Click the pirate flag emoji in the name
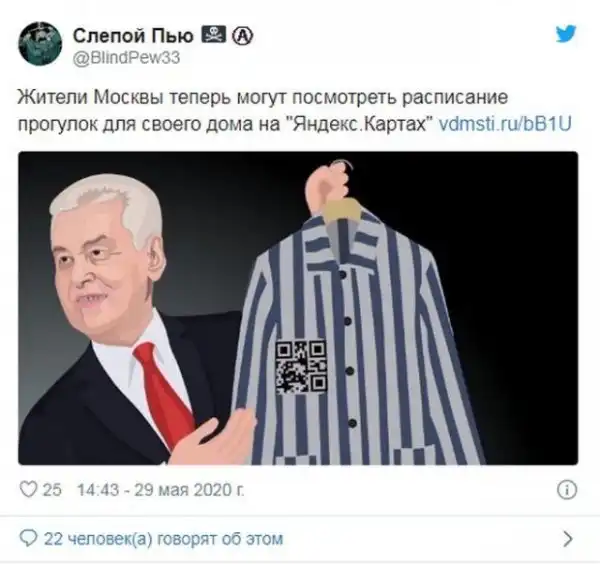Image resolution: width=600 pixels, height=564 pixels. pyautogui.click(x=214, y=35)
